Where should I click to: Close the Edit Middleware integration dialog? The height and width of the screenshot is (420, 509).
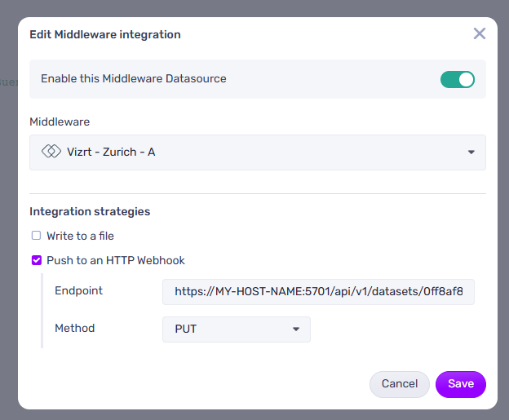coord(480,33)
